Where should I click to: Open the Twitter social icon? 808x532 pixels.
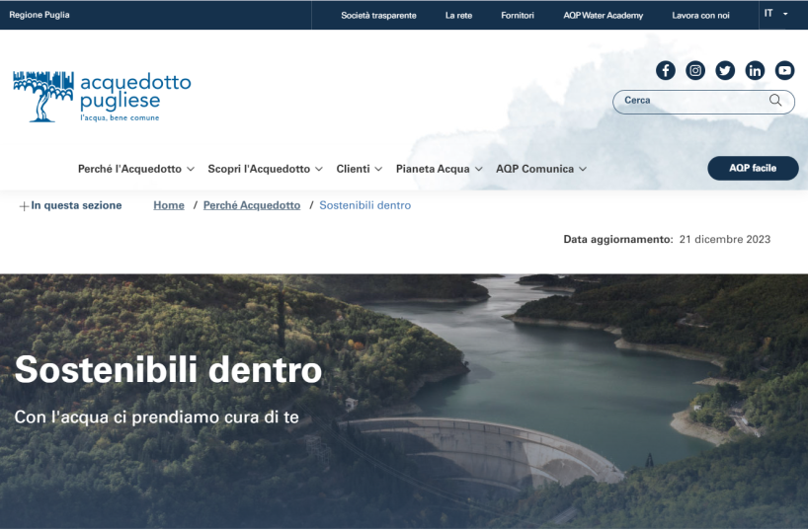725,70
